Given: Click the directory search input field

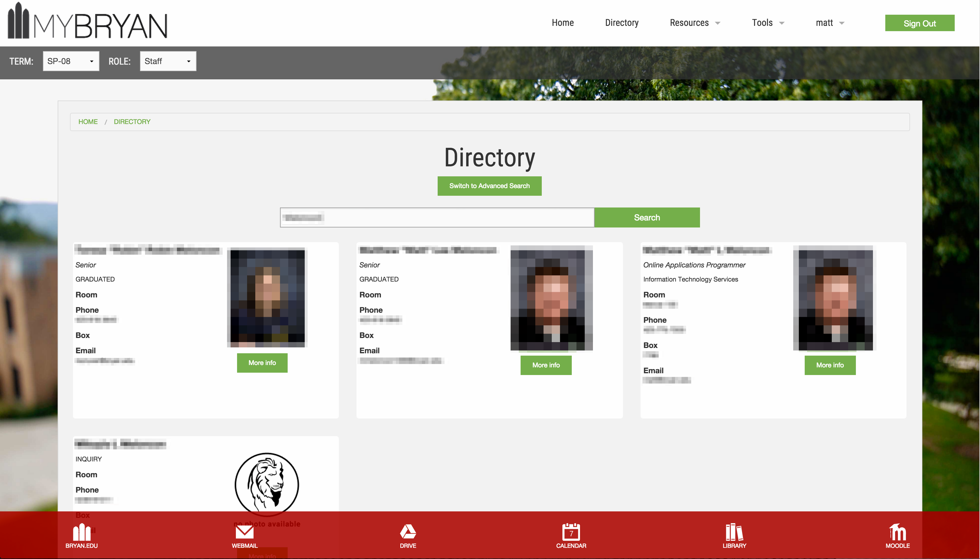Looking at the screenshot, I should click(x=437, y=217).
